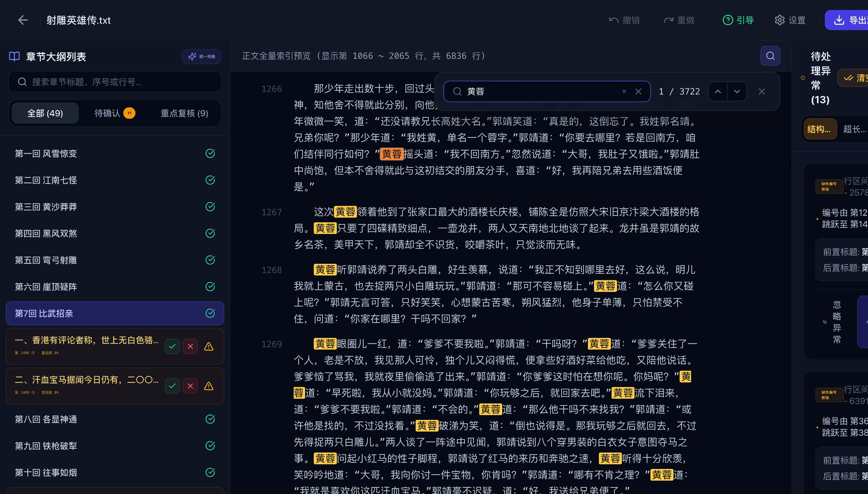Click warning triangle on 一、香港有评论者称 entry
Screen dimensions: 868x494
click(209, 346)
